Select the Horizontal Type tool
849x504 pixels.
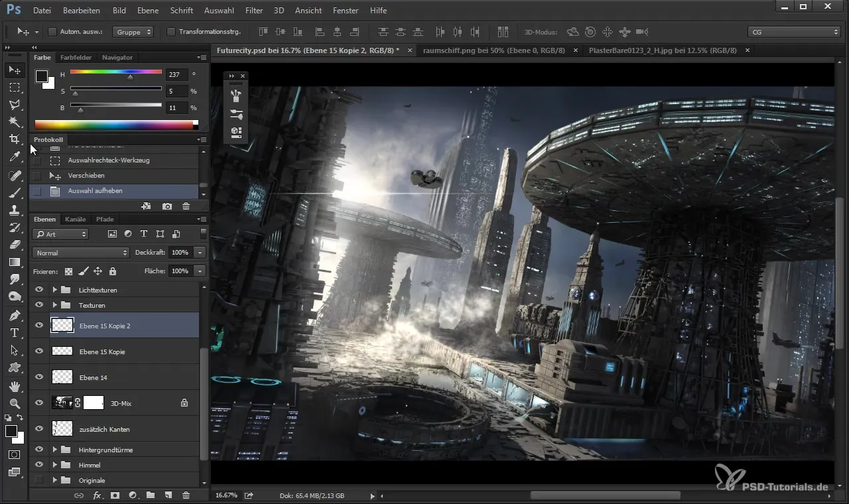pos(15,333)
